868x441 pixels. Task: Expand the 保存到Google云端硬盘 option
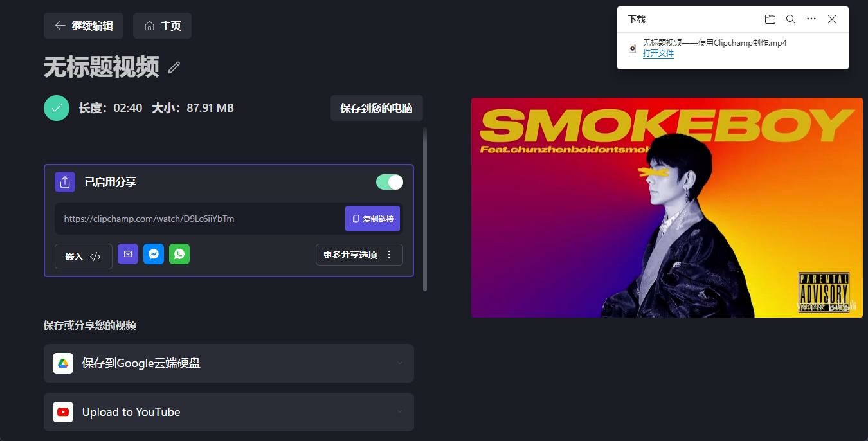(229, 363)
